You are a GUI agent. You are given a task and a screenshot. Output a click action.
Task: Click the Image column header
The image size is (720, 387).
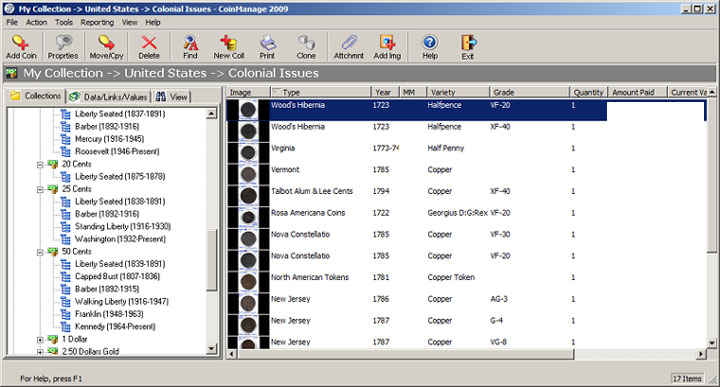(248, 92)
